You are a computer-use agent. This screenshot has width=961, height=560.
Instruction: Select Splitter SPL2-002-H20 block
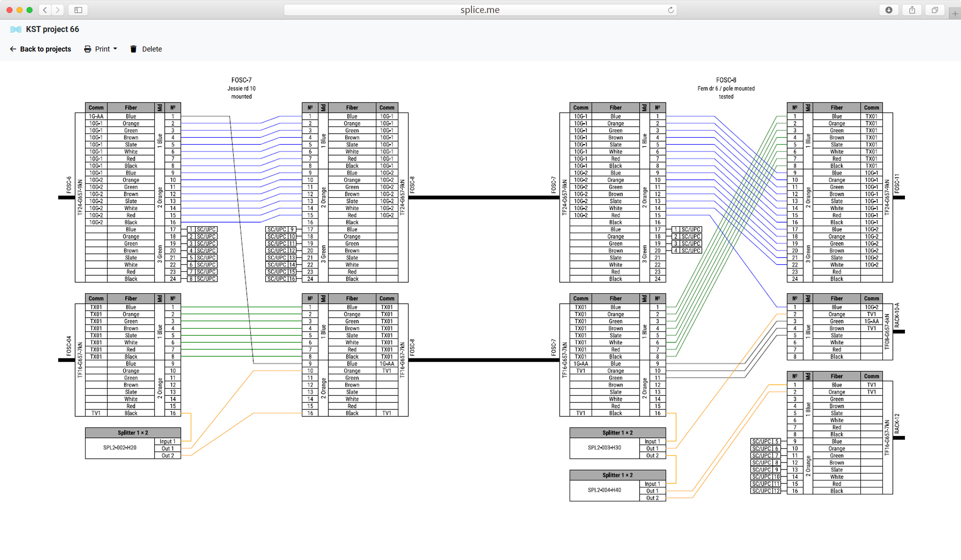tap(120, 448)
